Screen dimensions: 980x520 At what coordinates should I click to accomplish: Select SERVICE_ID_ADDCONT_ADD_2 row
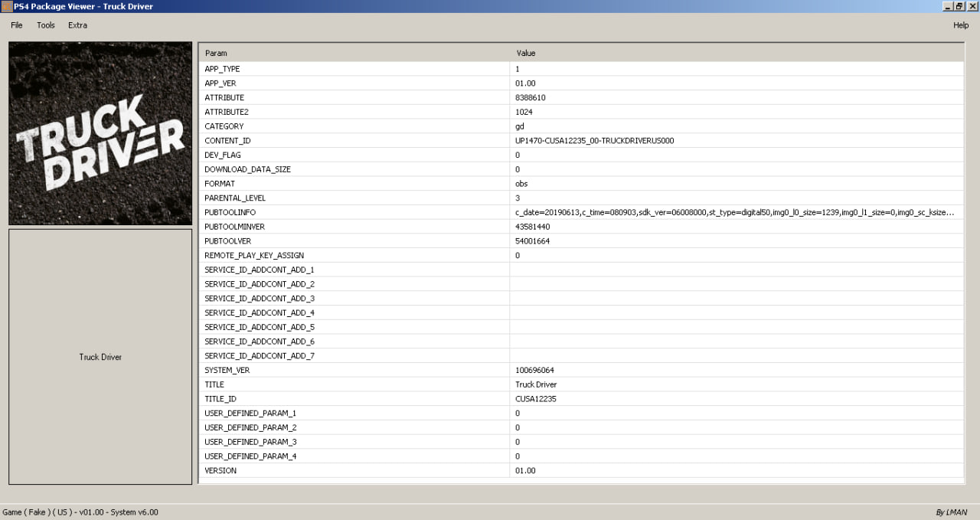582,284
